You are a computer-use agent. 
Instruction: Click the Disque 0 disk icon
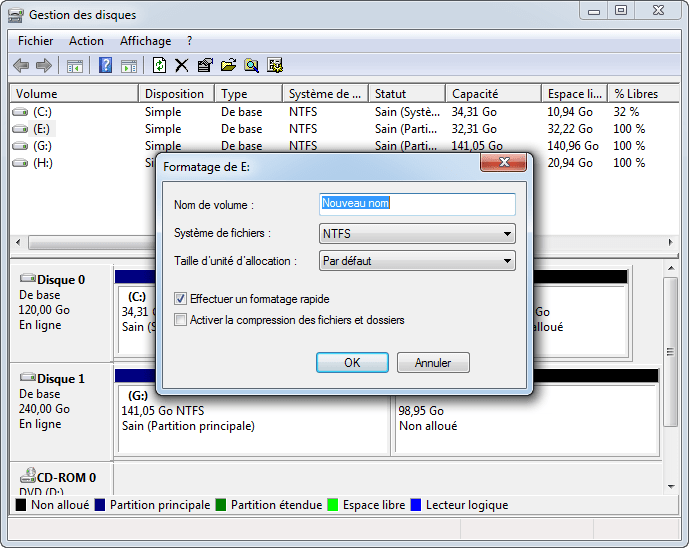(x=28, y=279)
